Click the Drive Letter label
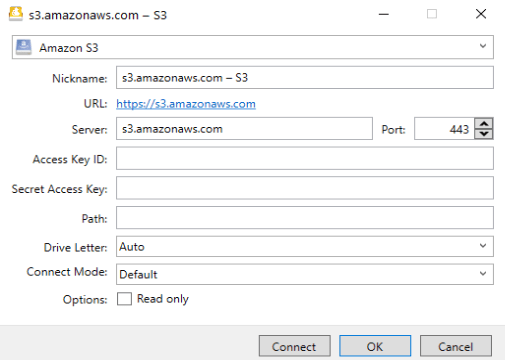505x360 pixels. pos(76,248)
